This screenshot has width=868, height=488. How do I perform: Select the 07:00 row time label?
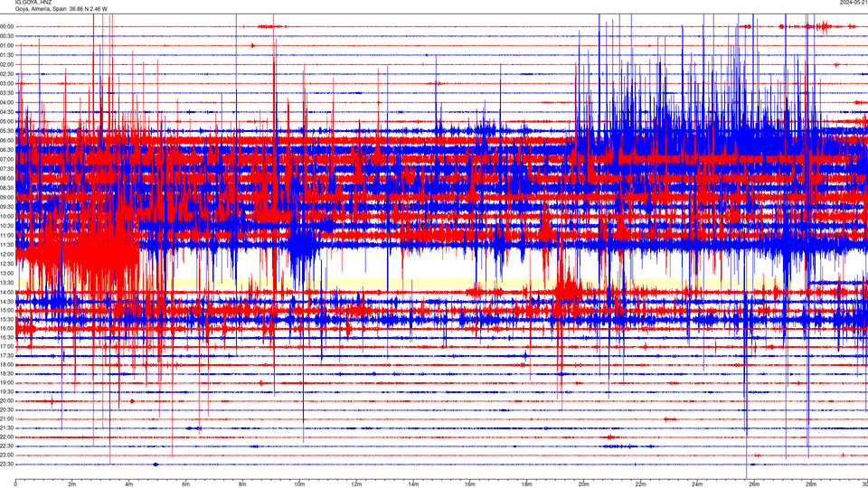[7, 159]
